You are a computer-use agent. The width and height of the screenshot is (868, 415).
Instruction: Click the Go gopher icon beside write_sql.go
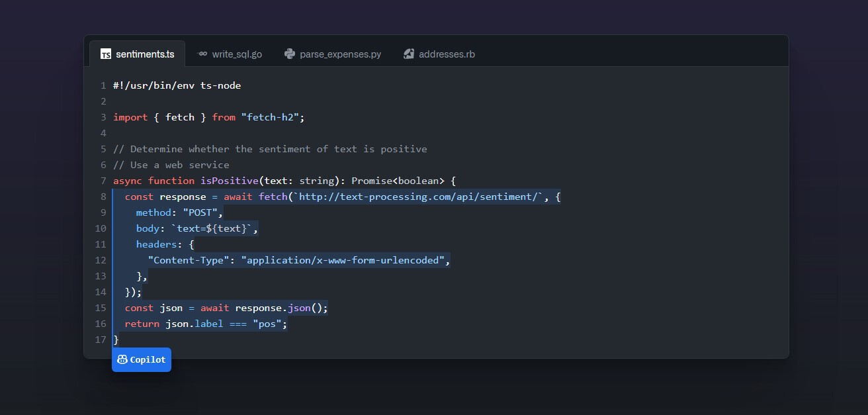click(202, 54)
